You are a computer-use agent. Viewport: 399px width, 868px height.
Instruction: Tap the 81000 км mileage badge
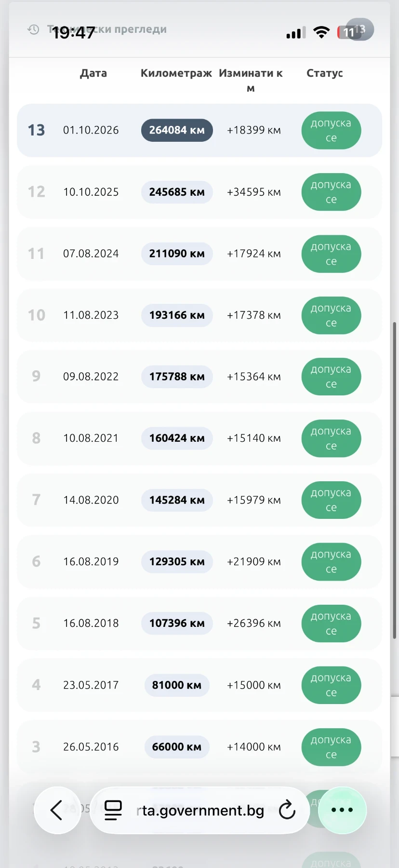pyautogui.click(x=177, y=685)
